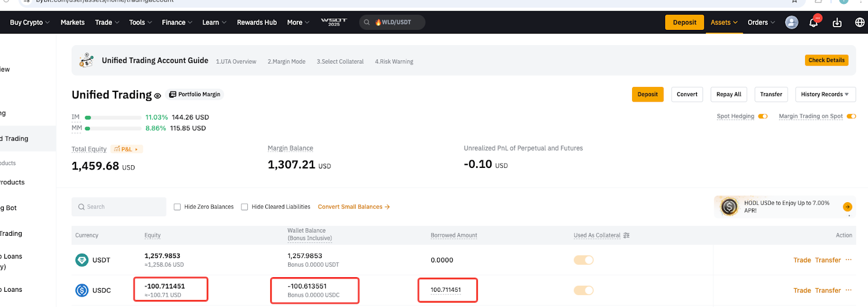Viewport: 868px width, 307px height.
Task: Toggle Margin Trading on Spot switch
Action: tap(851, 116)
